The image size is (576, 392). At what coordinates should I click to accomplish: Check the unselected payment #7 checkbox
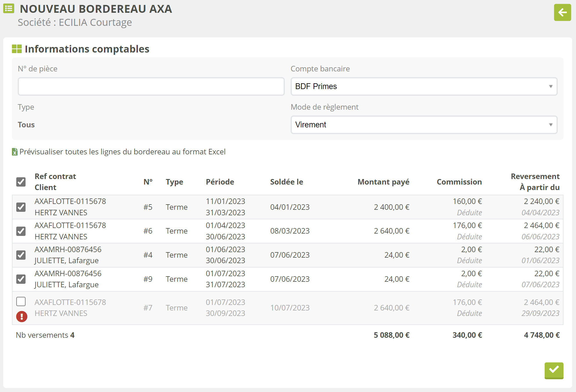click(x=21, y=302)
